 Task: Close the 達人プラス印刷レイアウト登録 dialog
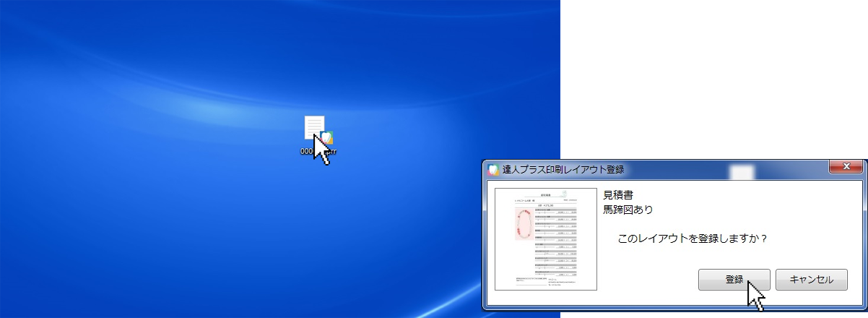click(843, 168)
